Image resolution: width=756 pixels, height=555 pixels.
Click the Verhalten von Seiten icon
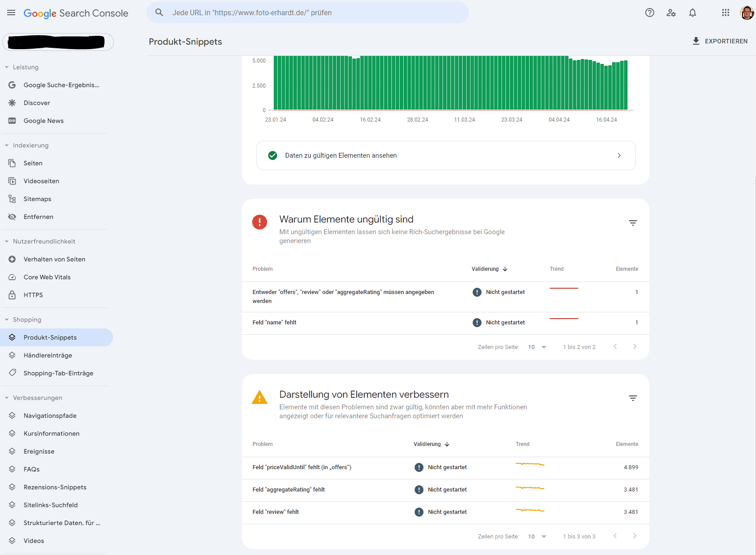pyautogui.click(x=12, y=259)
